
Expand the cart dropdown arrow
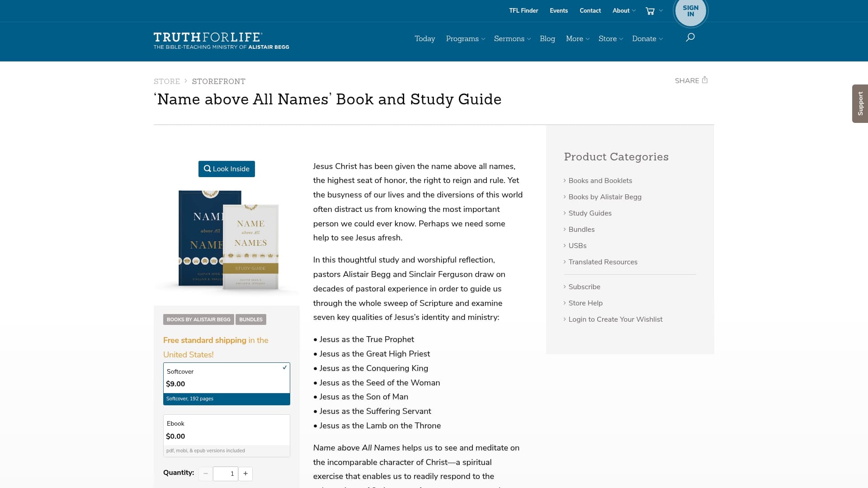click(661, 11)
